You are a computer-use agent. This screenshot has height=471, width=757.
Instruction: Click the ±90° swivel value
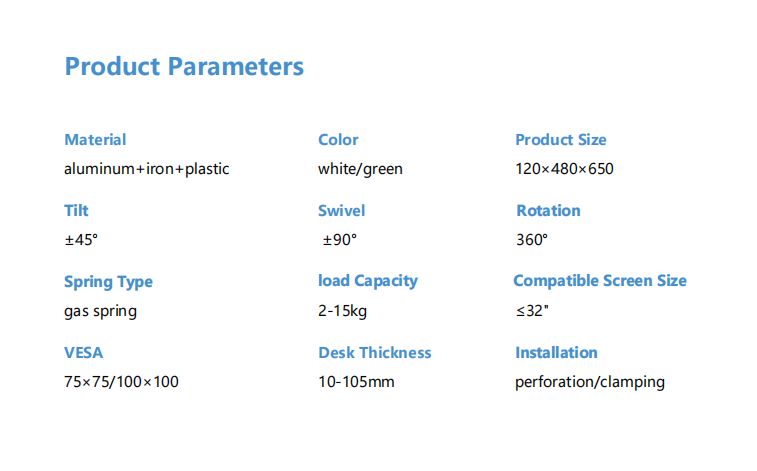click(x=339, y=240)
